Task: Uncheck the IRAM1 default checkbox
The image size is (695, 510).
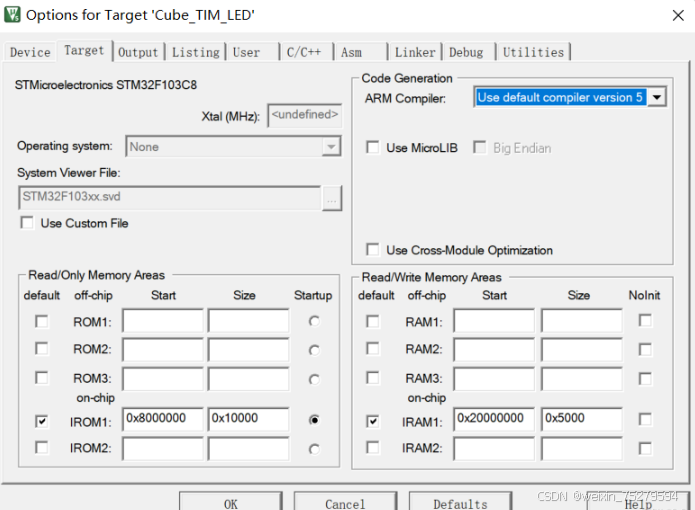Action: 373,421
